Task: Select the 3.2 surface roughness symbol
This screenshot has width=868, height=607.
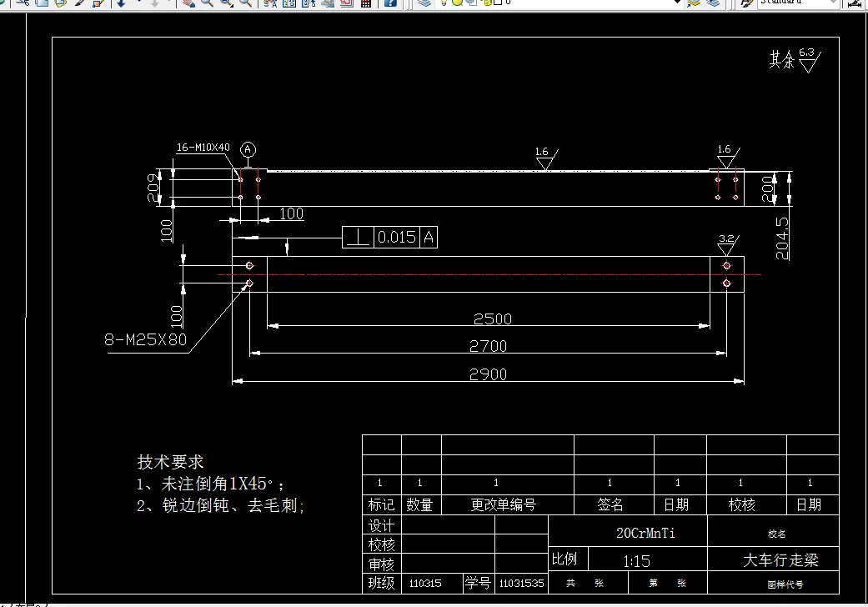Action: tap(727, 244)
